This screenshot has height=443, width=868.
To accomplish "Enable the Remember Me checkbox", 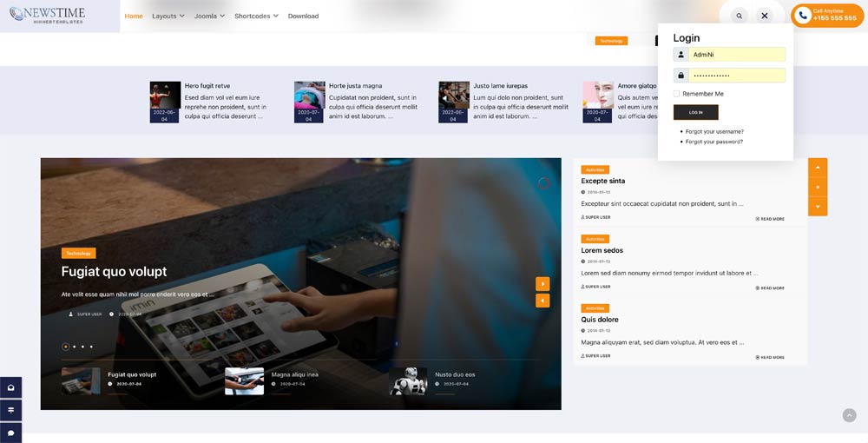I will 677,94.
